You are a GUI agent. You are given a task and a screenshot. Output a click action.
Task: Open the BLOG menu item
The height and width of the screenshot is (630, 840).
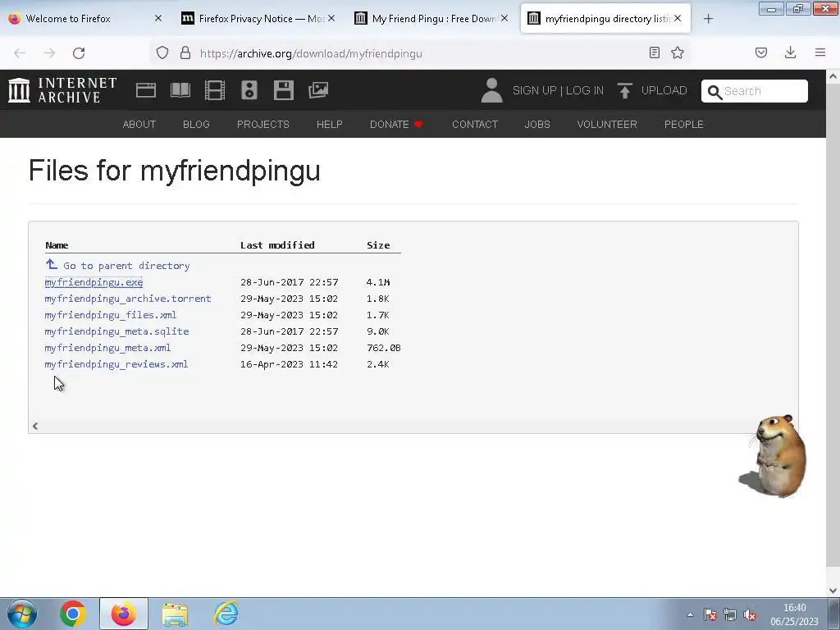click(196, 125)
